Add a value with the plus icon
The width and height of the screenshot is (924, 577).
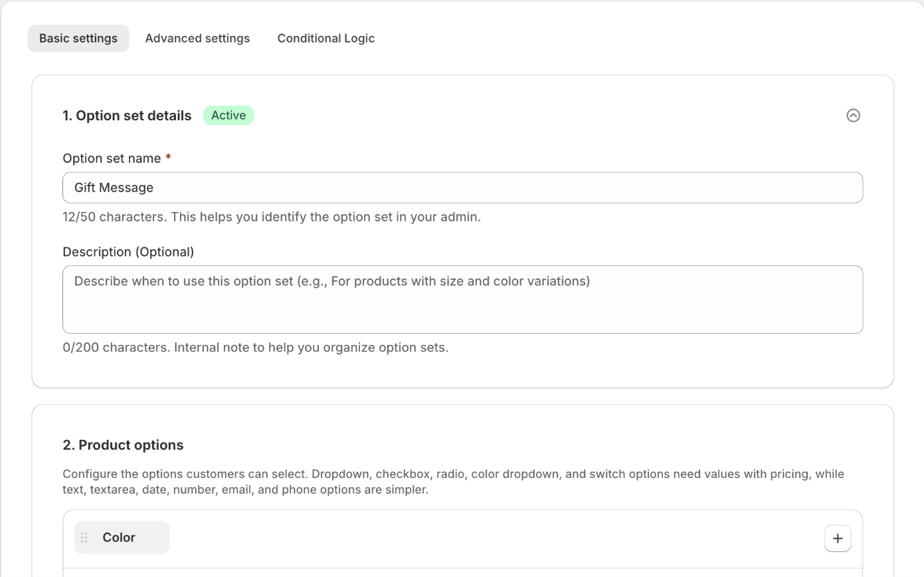pos(838,538)
